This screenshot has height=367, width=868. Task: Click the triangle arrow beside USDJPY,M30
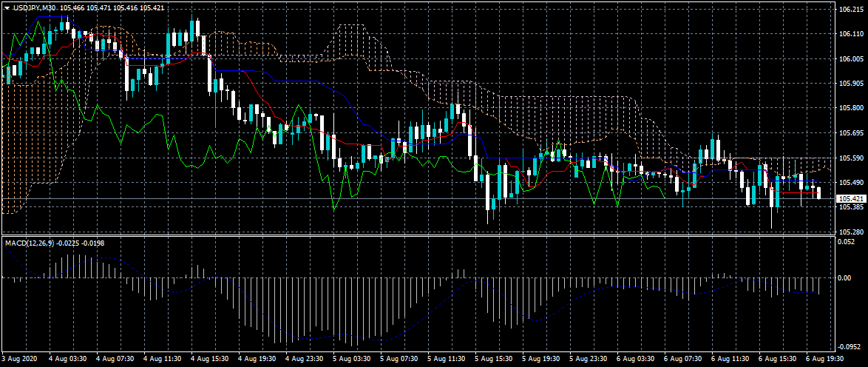[6, 8]
